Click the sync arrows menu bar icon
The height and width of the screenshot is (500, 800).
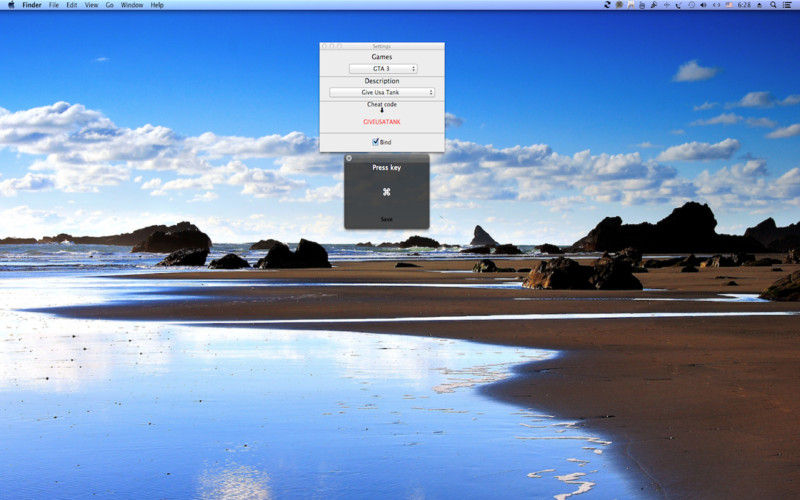pyautogui.click(x=607, y=5)
